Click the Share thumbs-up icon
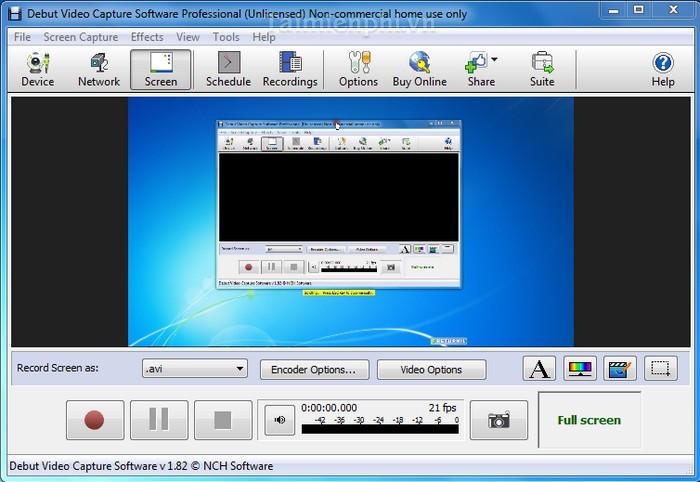The image size is (700, 482). (x=476, y=62)
